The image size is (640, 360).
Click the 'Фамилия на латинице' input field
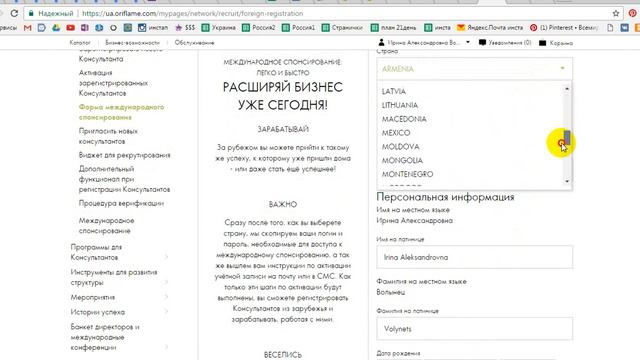coord(474,329)
